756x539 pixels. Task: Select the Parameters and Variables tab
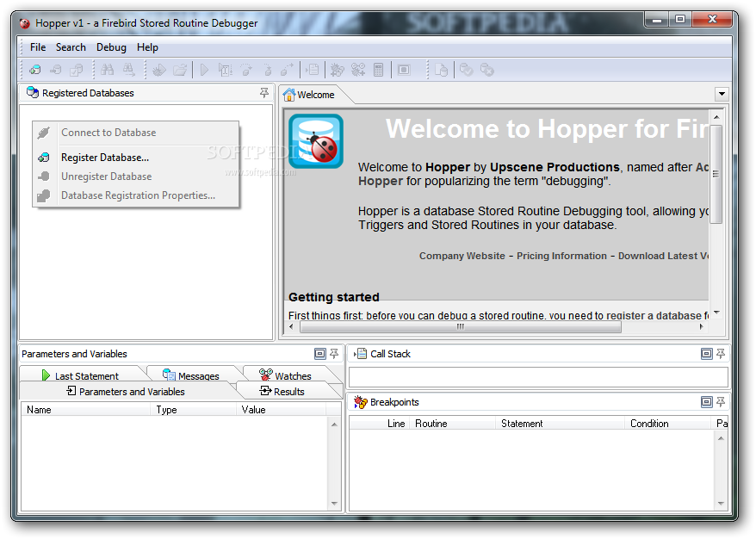point(127,392)
